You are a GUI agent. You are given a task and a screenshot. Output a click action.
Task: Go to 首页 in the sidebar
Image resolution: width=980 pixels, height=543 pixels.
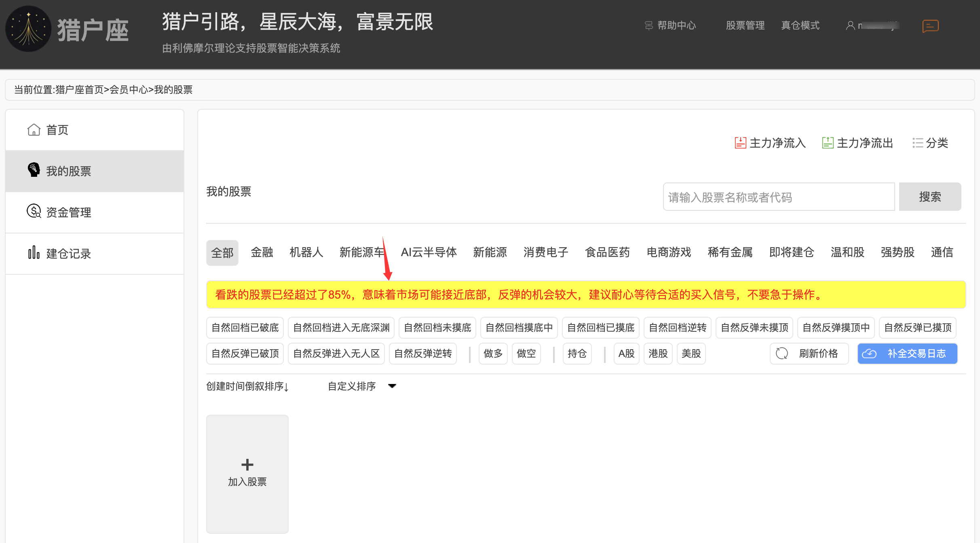point(95,130)
